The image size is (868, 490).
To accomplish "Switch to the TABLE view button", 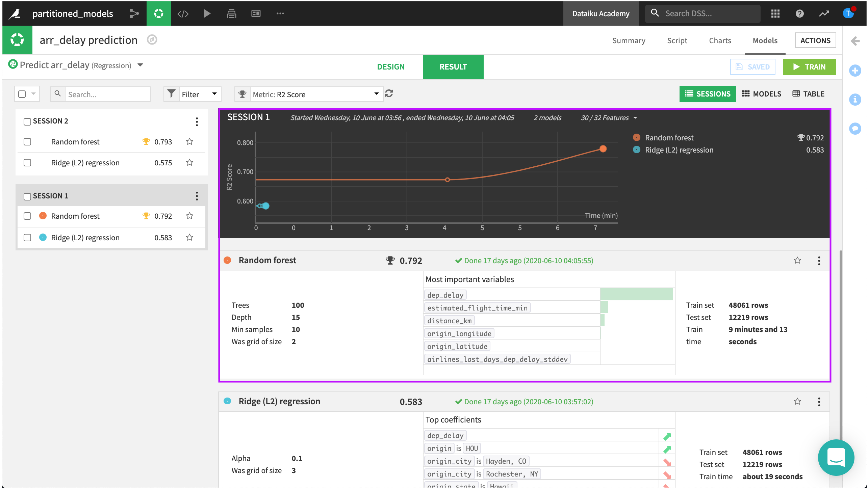I will 808,94.
